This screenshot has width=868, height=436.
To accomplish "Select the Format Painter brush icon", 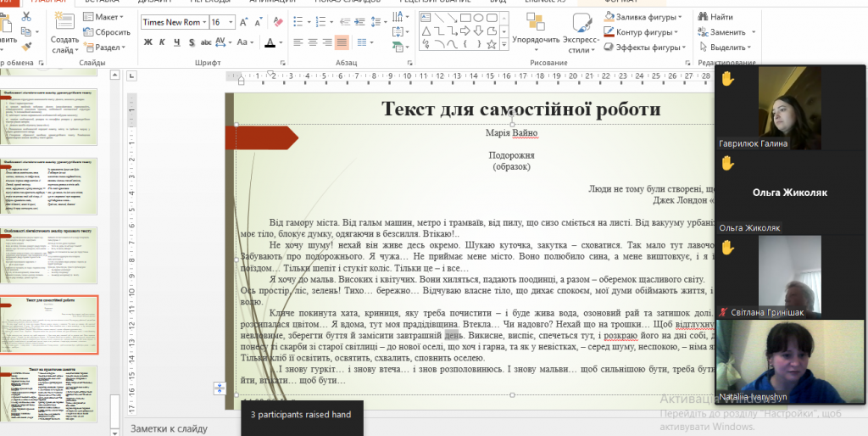I will coord(27,46).
